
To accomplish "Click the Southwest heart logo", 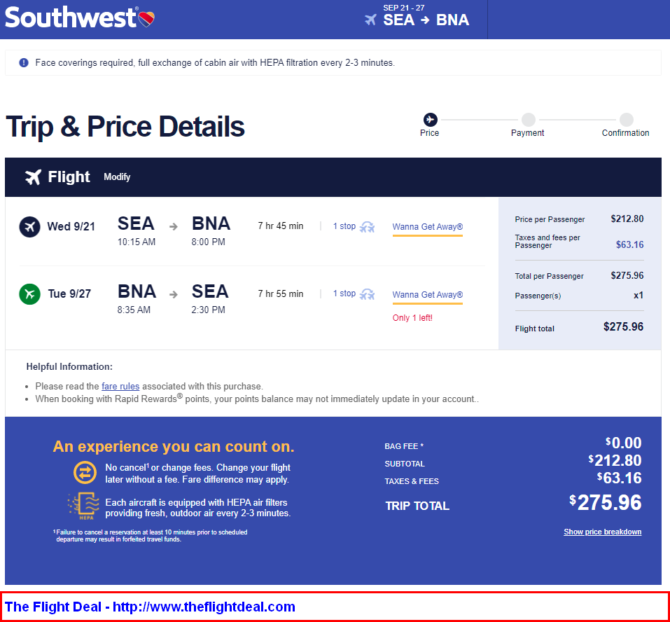I will pyautogui.click(x=147, y=18).
